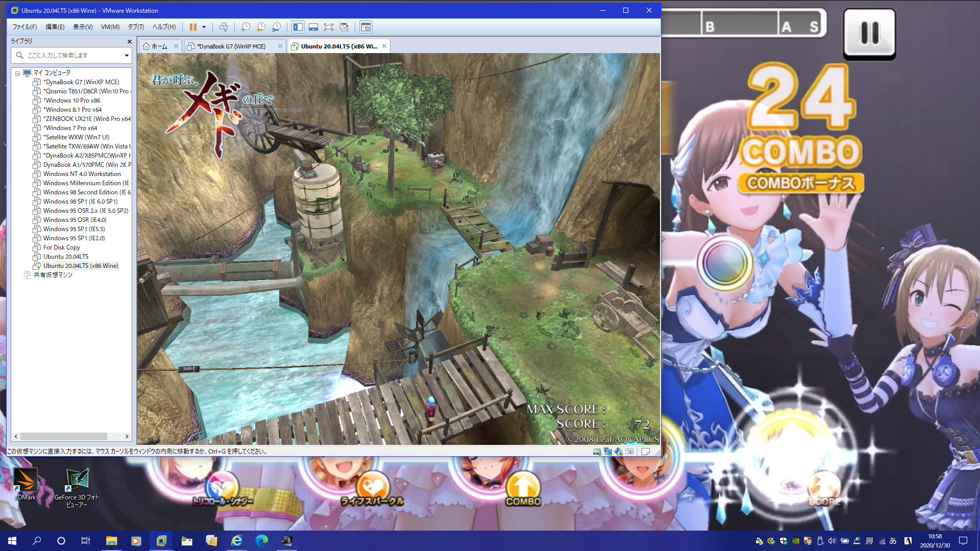Open Cortana from the taskbar
The image size is (980, 551).
[61, 541]
